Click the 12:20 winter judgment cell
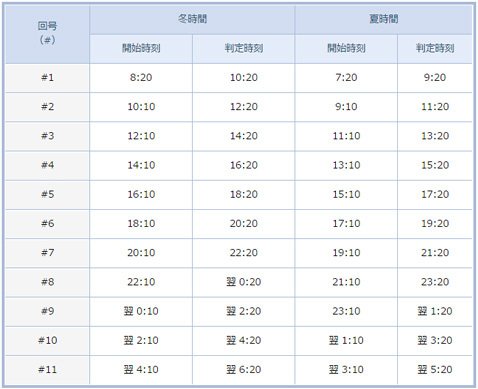 244,107
